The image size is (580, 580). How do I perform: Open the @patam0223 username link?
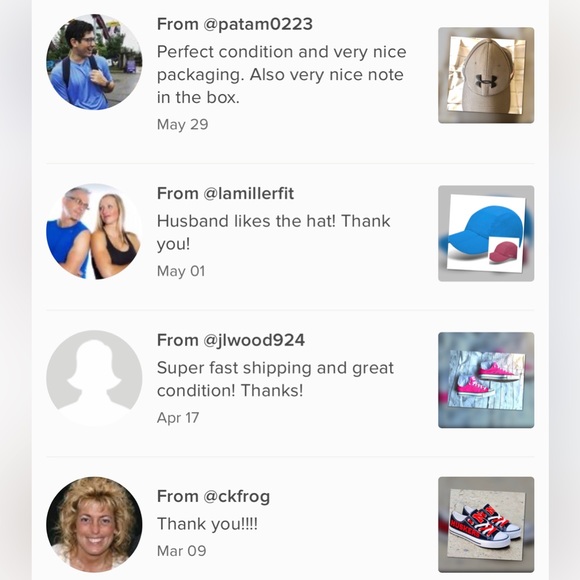(257, 24)
